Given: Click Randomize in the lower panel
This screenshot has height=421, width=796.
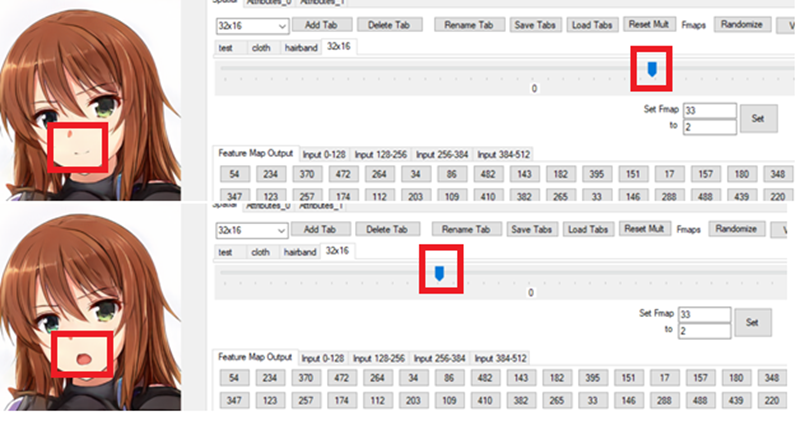Looking at the screenshot, I should coord(736,229).
